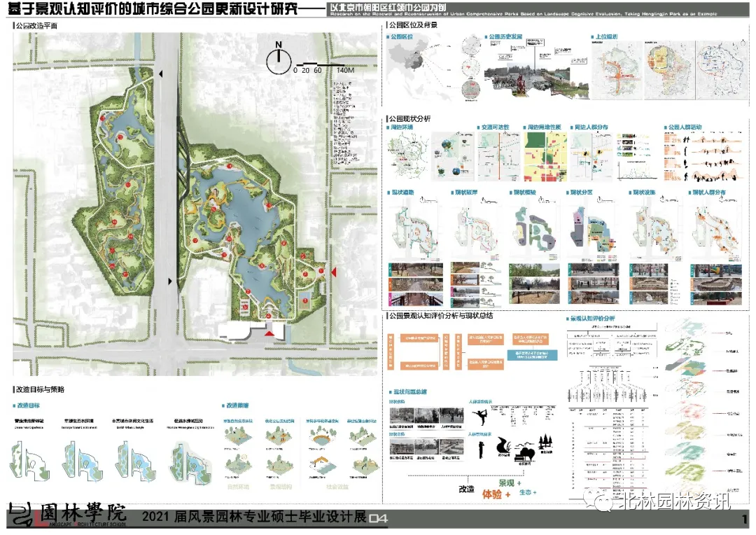Click blue text 生态 +
This screenshot has width=756, height=535.
528,492
